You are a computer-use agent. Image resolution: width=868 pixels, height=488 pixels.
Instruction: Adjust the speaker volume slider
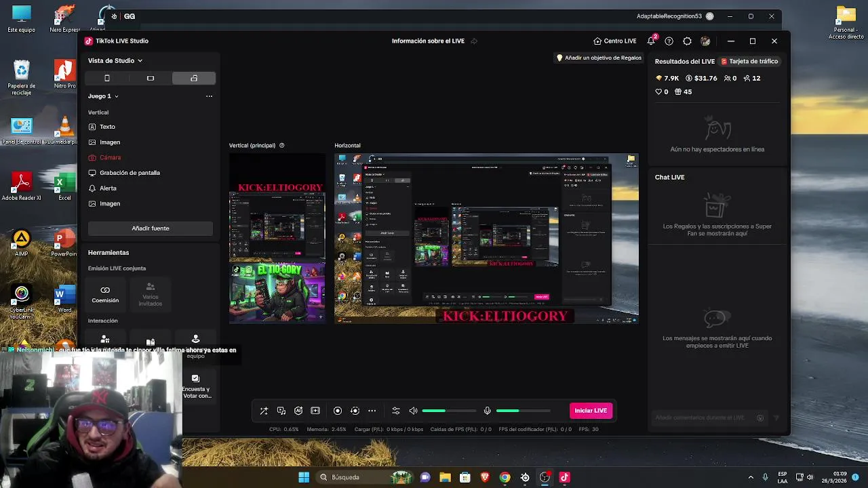pyautogui.click(x=449, y=411)
